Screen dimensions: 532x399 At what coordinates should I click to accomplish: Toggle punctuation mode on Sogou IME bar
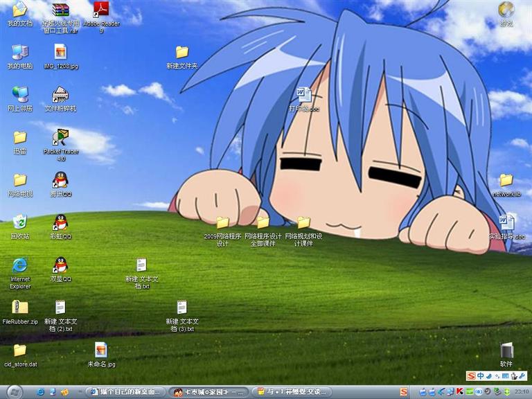point(497,376)
